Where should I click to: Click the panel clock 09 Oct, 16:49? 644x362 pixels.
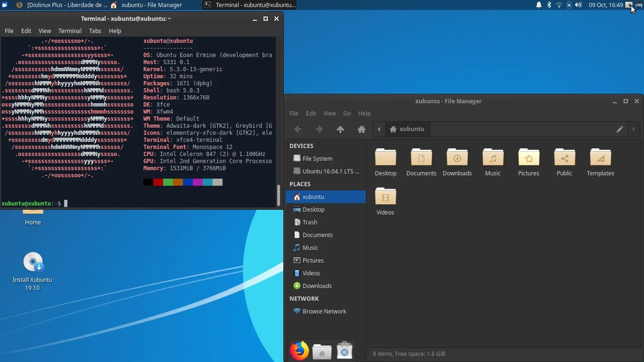606,5
